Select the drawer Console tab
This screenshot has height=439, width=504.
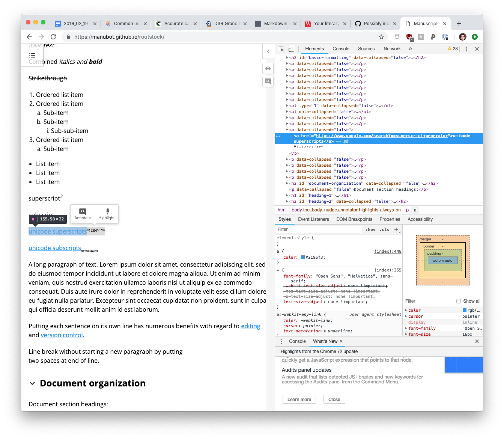tap(297, 341)
